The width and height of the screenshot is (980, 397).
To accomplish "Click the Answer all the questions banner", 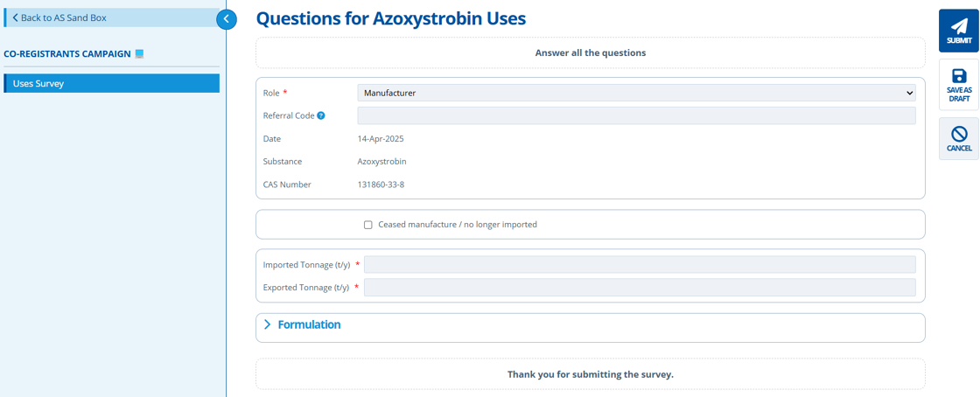I will tap(590, 52).
